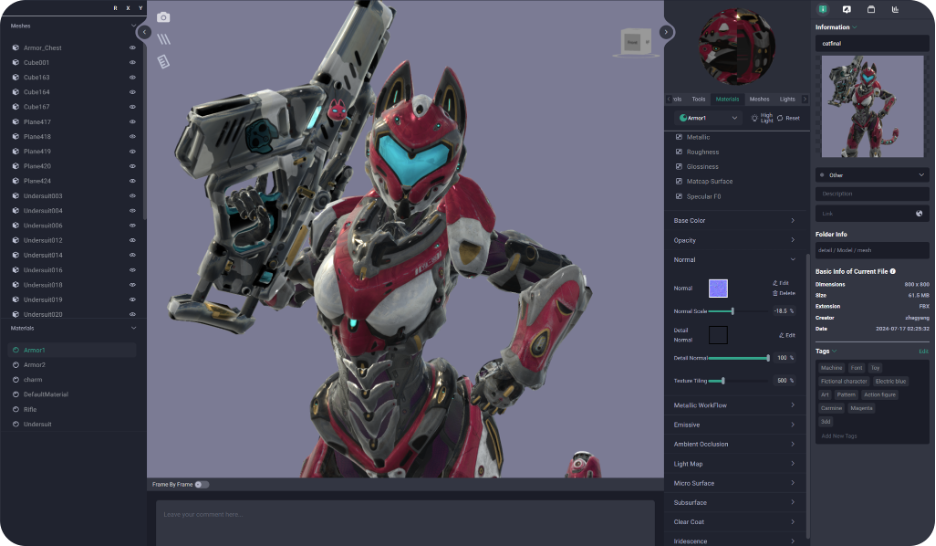The width and height of the screenshot is (936, 546).
Task: Click the Edit link next to Tags
Action: pyautogui.click(x=923, y=351)
